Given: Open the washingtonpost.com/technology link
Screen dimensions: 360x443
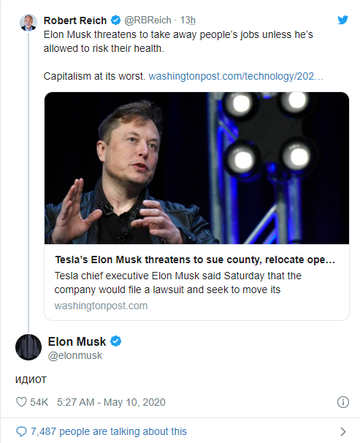Looking at the screenshot, I should click(236, 76).
